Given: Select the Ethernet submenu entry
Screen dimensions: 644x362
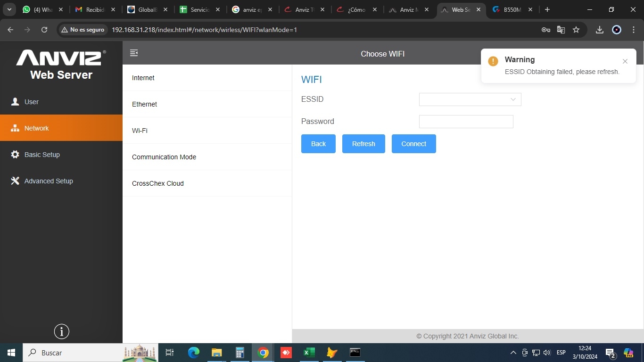Looking at the screenshot, I should [x=207, y=104].
